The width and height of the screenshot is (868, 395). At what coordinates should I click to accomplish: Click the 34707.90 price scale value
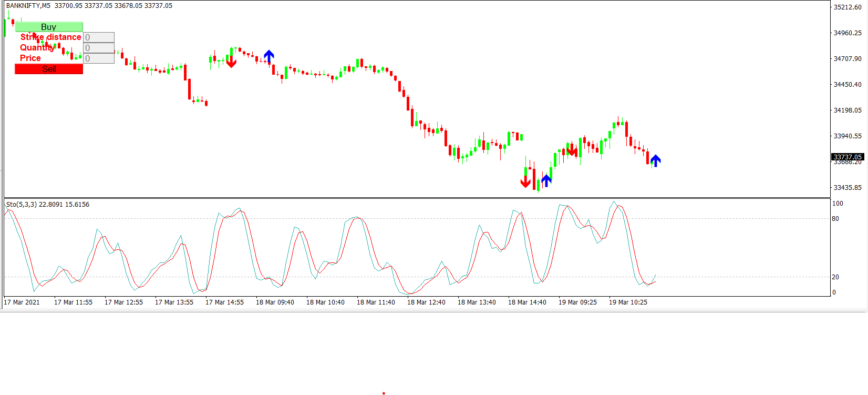pyautogui.click(x=848, y=59)
